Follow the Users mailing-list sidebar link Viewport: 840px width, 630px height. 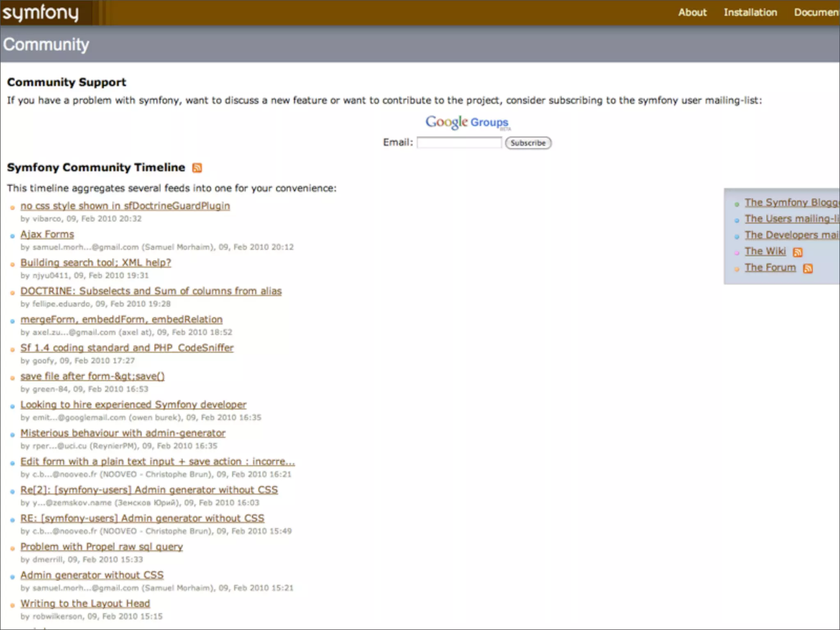pos(791,219)
